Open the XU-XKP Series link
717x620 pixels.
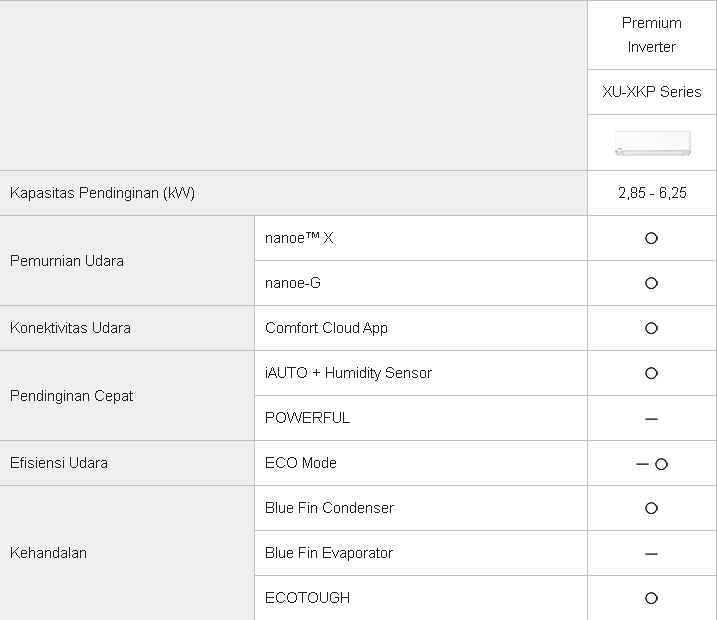[x=652, y=92]
